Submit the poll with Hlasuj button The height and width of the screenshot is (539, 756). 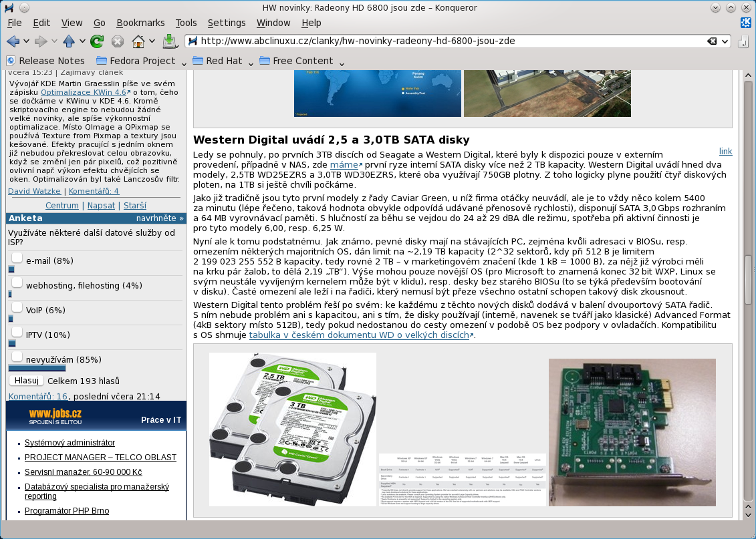click(27, 381)
